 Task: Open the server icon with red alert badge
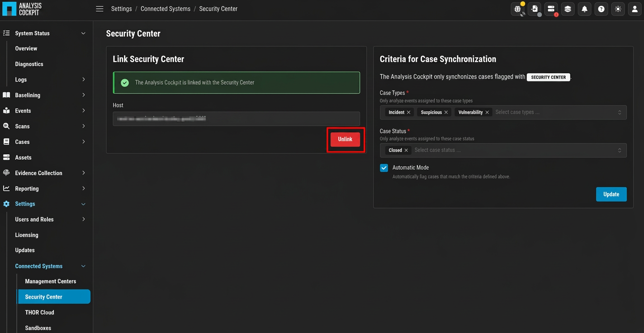551,9
